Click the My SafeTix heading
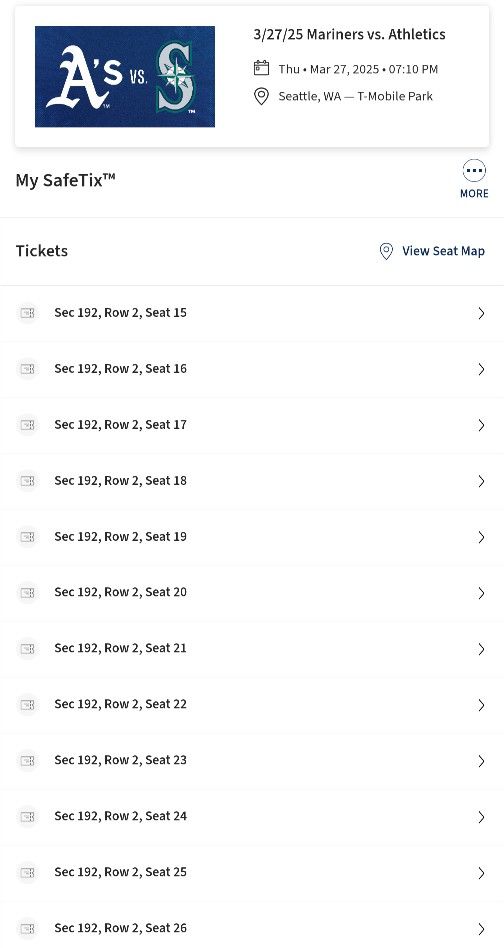 [x=65, y=180]
